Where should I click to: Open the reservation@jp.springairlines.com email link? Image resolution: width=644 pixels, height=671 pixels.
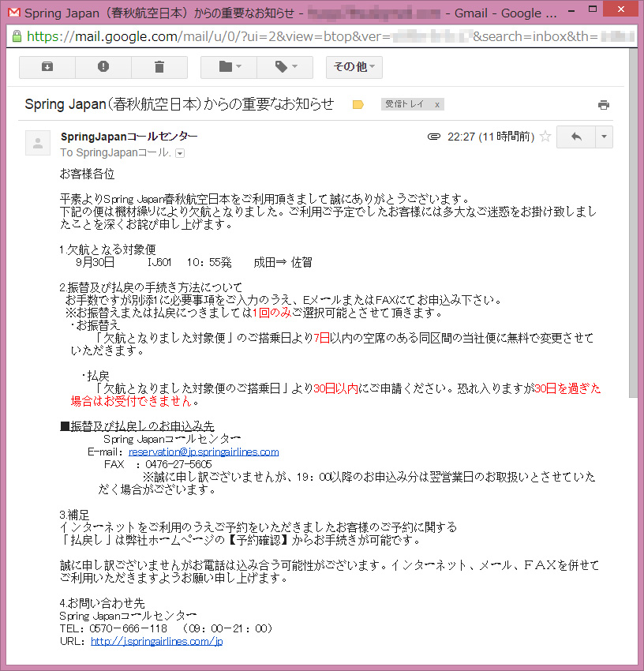pos(204,452)
